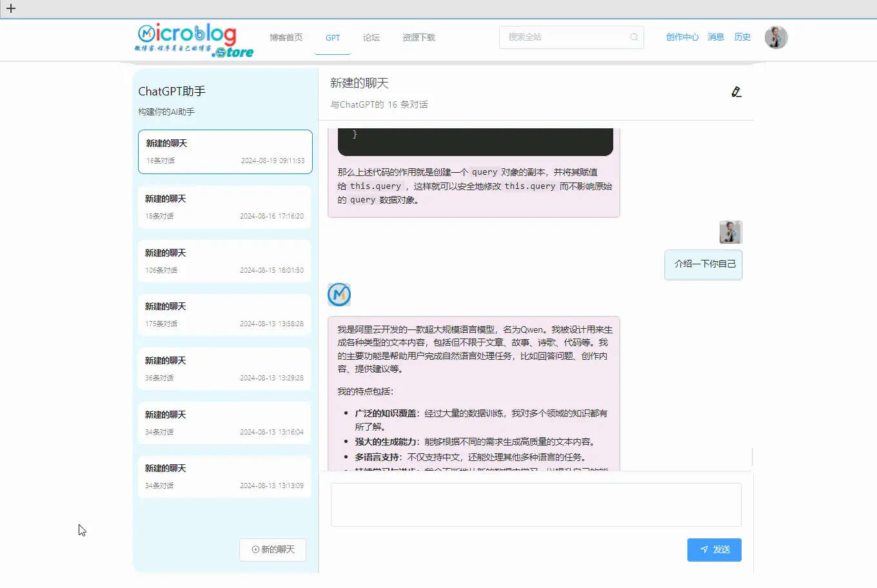Viewport: 877px width, 588px height.
Task: Click the 发送 send button
Action: pyautogui.click(x=714, y=550)
